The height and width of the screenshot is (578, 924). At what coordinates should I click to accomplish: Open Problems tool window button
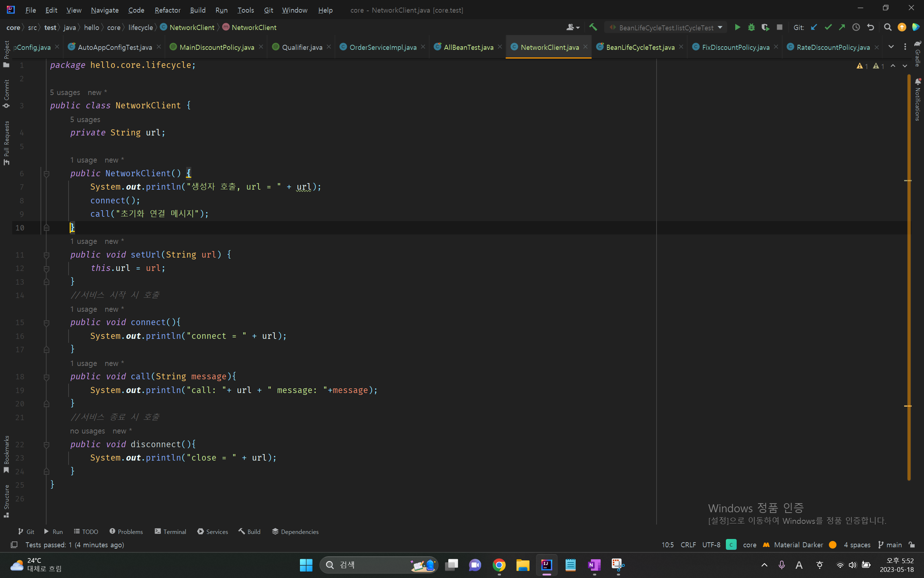[x=126, y=532]
